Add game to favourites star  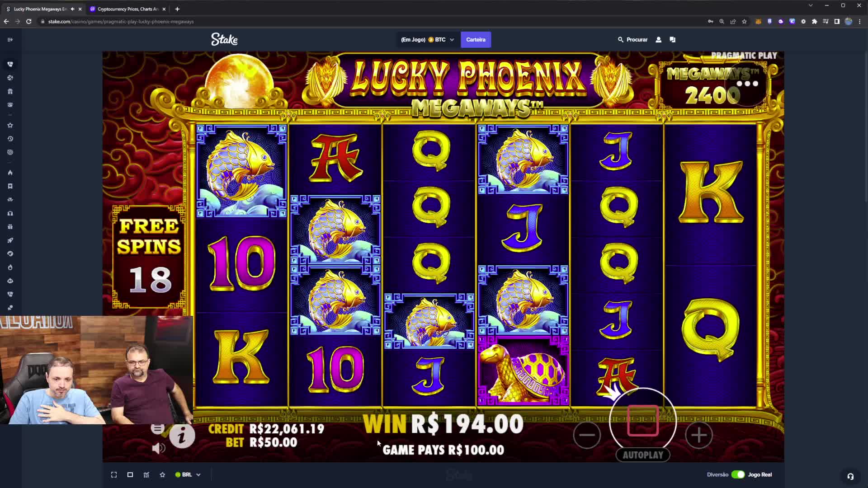click(162, 474)
